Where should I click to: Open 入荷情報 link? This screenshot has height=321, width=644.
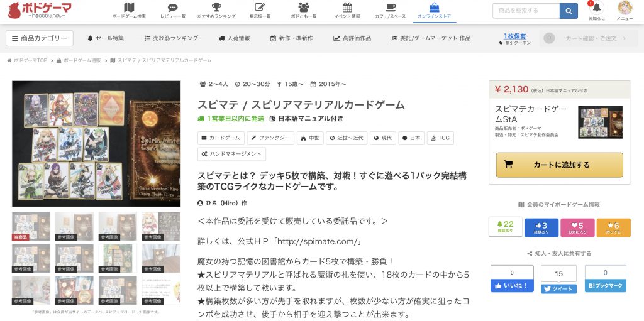(x=234, y=38)
